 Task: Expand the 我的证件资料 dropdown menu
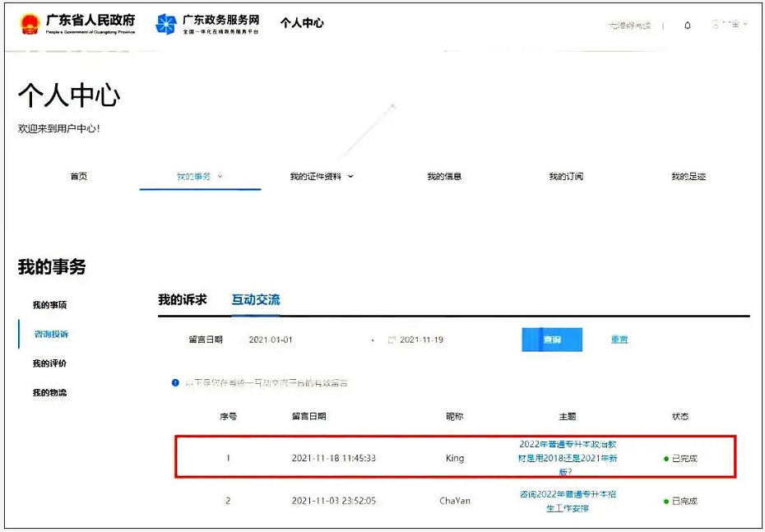pyautogui.click(x=350, y=176)
